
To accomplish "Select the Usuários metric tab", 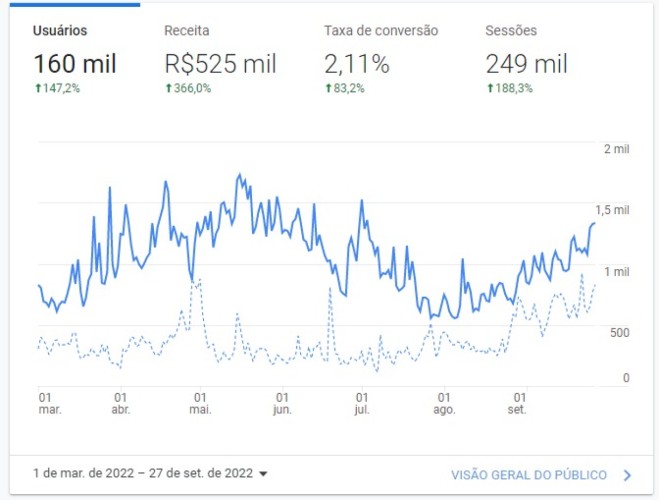I will [x=60, y=30].
